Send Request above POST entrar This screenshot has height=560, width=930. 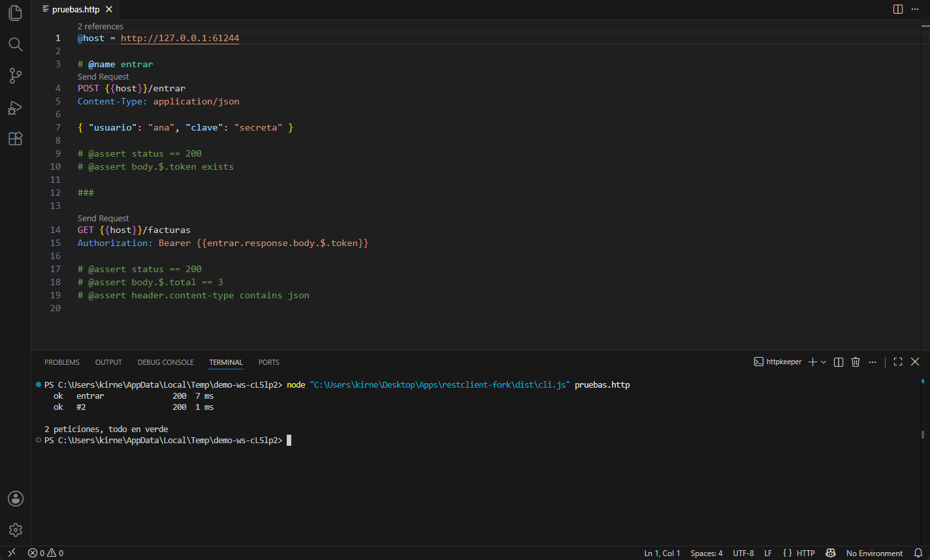click(103, 77)
